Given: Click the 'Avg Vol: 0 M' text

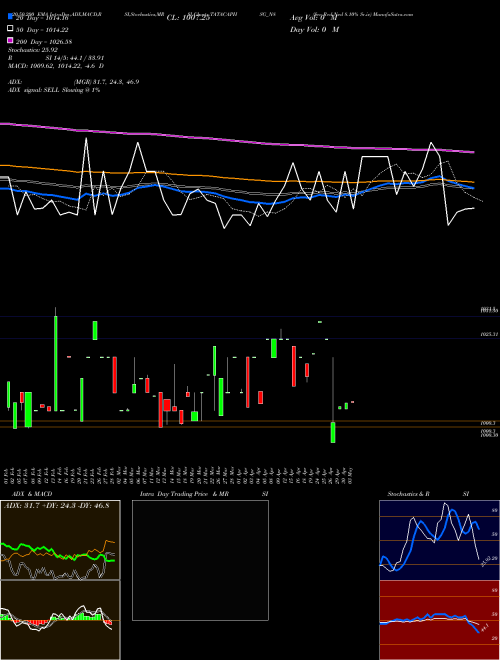Looking at the screenshot, I should point(314,18).
